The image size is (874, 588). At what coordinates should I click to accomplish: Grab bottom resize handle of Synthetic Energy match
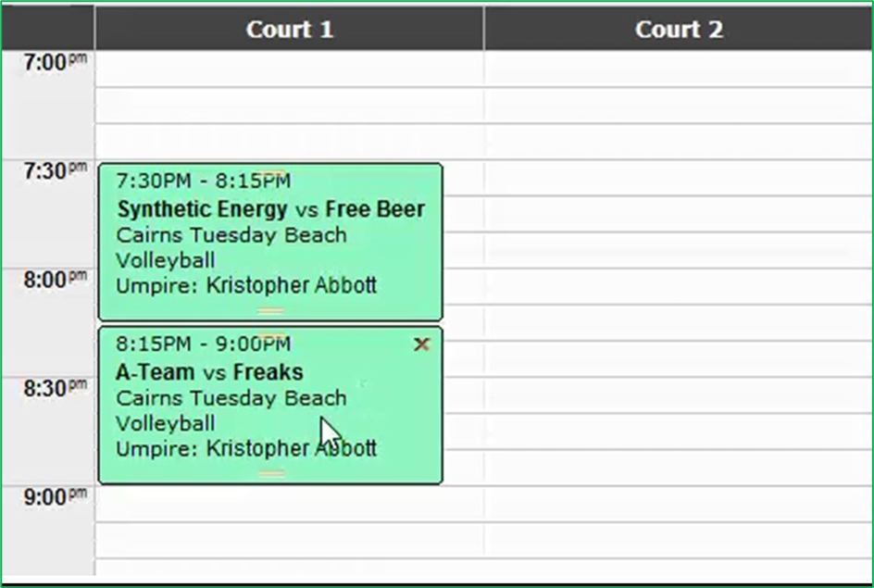coord(271,310)
